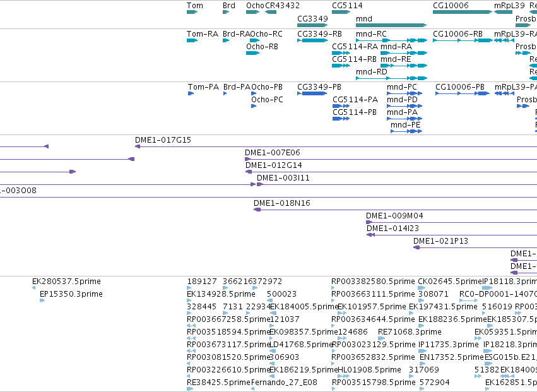Select the EN17352.5prime EST label
Viewport: 537px width, 392px height.
click(451, 358)
